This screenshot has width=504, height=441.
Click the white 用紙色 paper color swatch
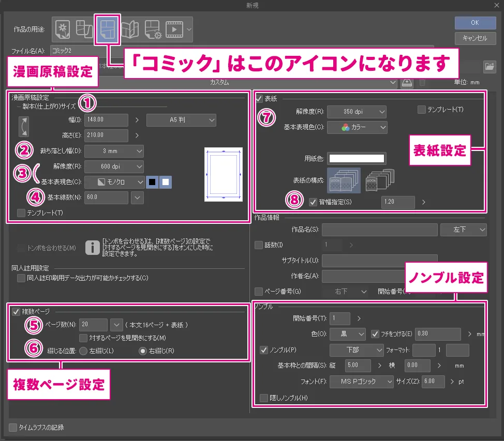(x=357, y=159)
